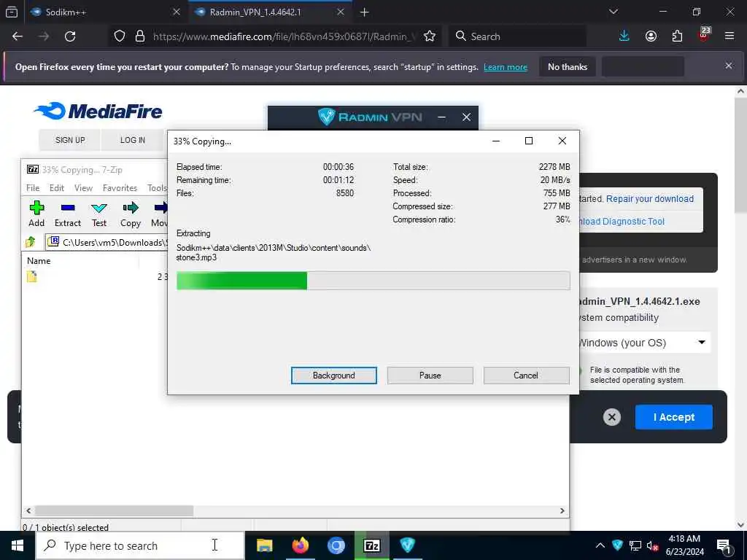Click the 7-Zip Copy toolbar icon
The width and height of the screenshot is (747, 560).
[130, 208]
